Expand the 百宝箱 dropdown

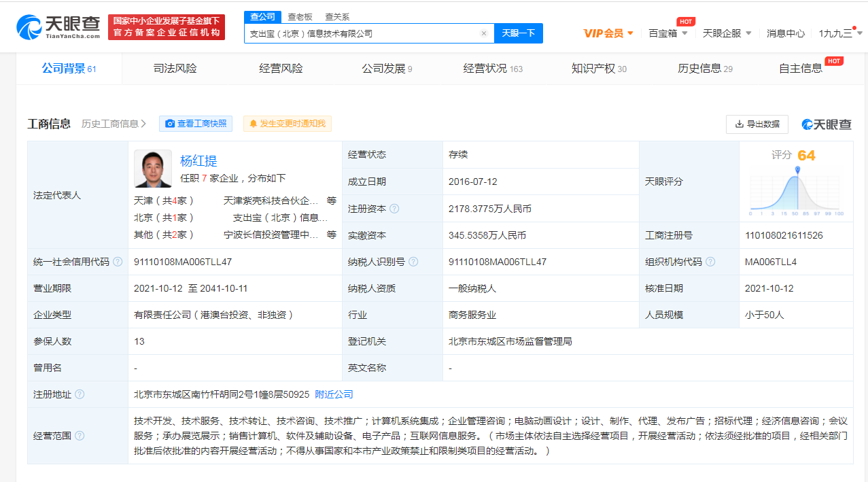click(x=668, y=33)
